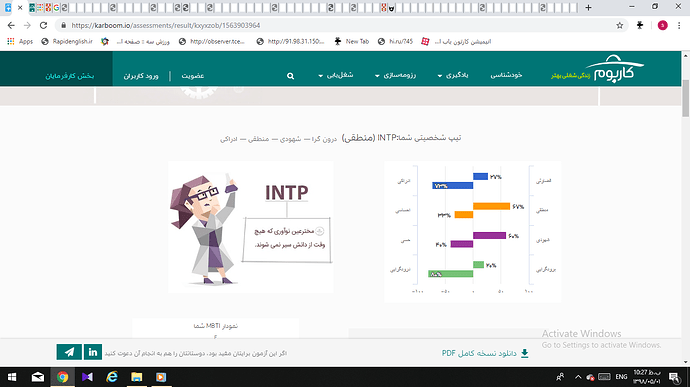
Task: Open the taskbar clock and date
Action: (647, 377)
